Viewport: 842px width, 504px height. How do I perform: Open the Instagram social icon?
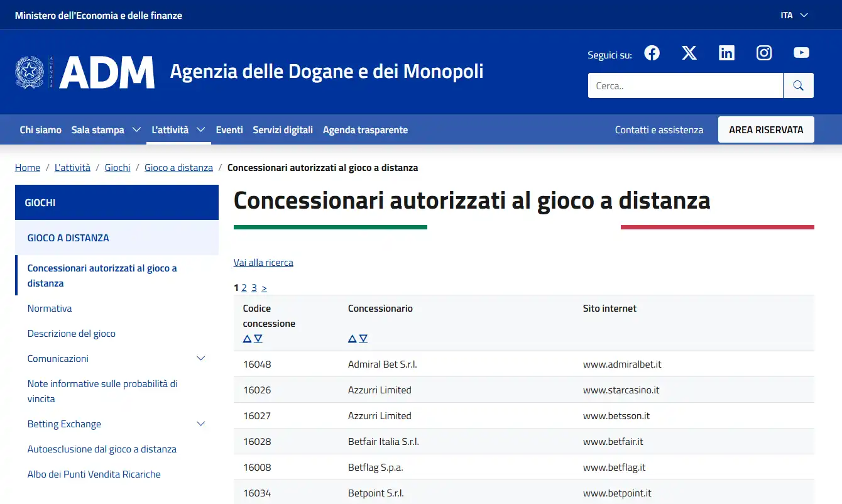764,53
